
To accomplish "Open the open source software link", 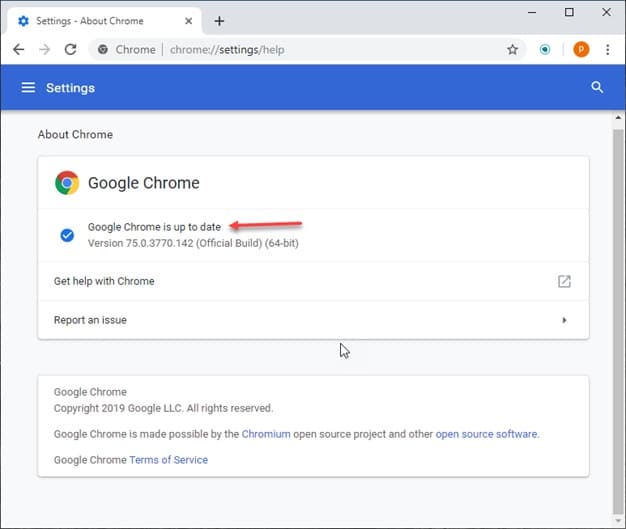I will coord(486,434).
